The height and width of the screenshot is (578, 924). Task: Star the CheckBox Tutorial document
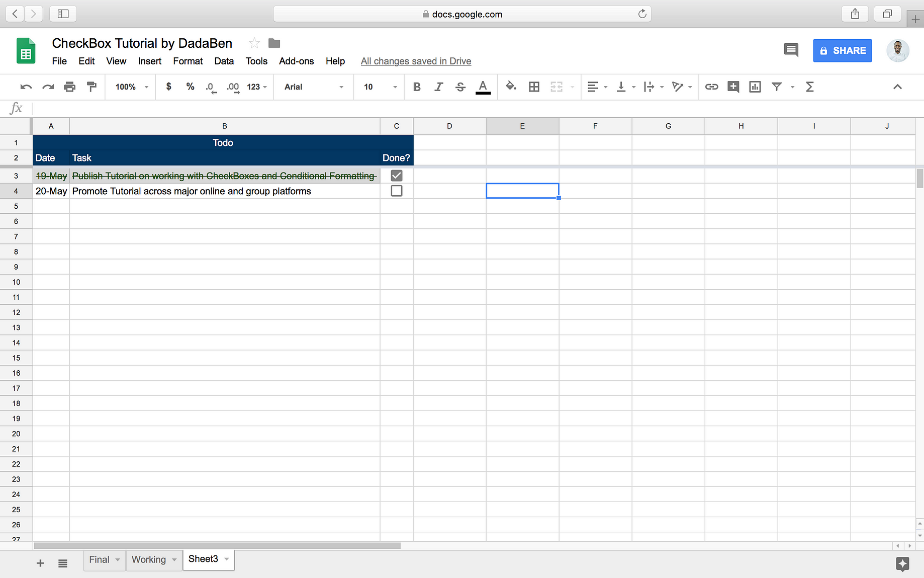[x=254, y=43]
